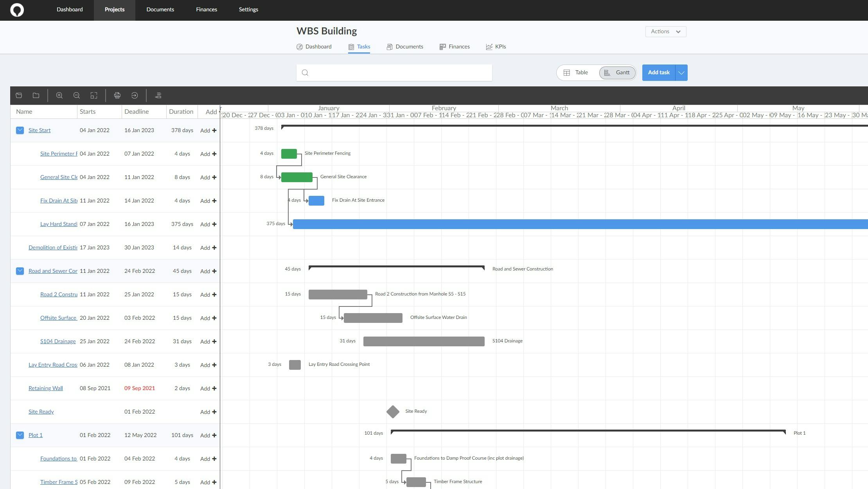Toggle the Plot 1 group collapse box
The height and width of the screenshot is (489, 868).
20,435
